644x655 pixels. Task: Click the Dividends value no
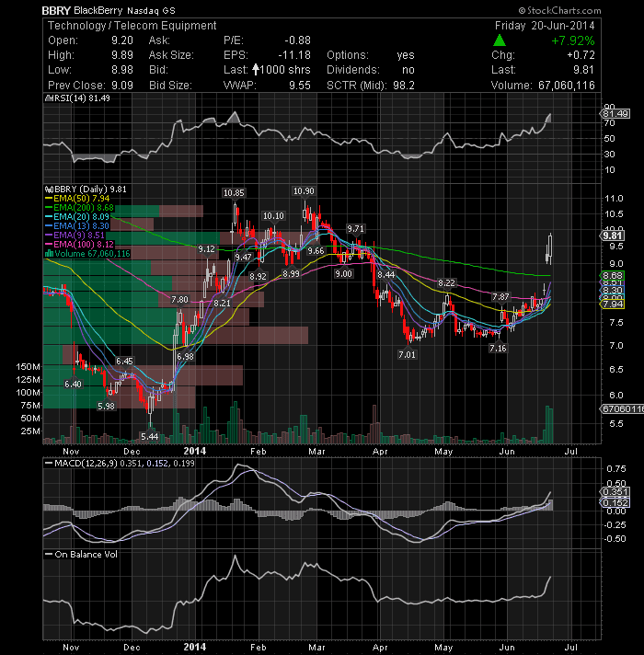click(408, 70)
